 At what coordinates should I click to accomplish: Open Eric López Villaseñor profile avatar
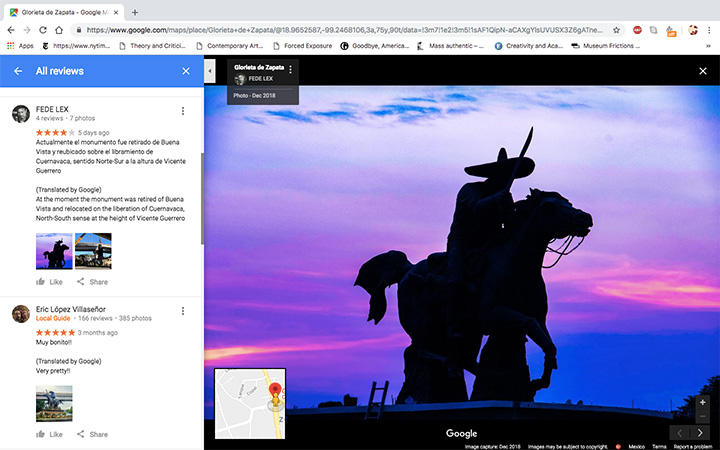21,314
